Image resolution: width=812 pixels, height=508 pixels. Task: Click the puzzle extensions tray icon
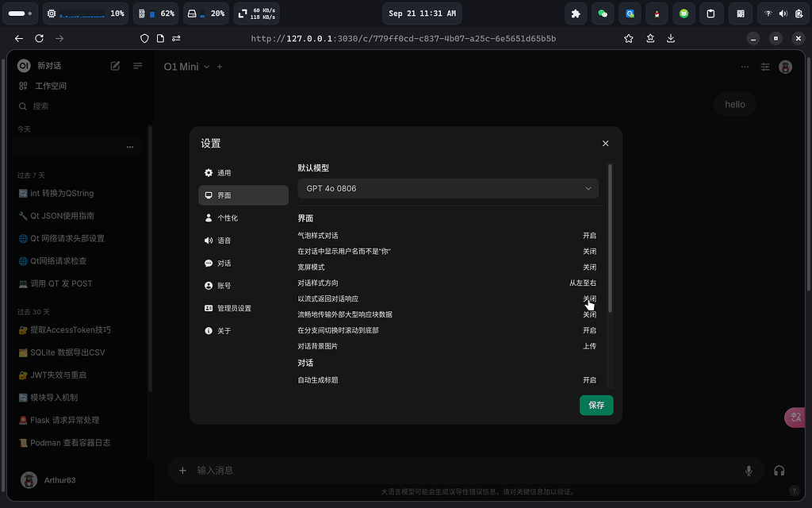click(576, 14)
